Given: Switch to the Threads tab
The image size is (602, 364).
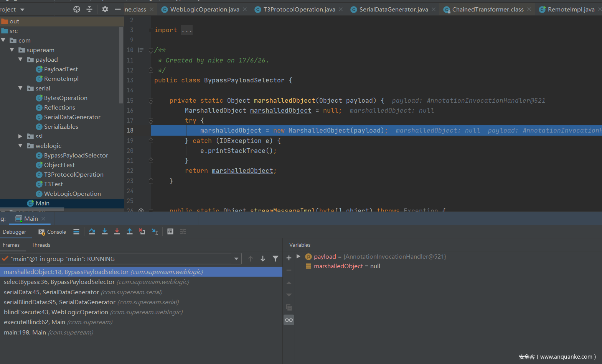Looking at the screenshot, I should [41, 245].
